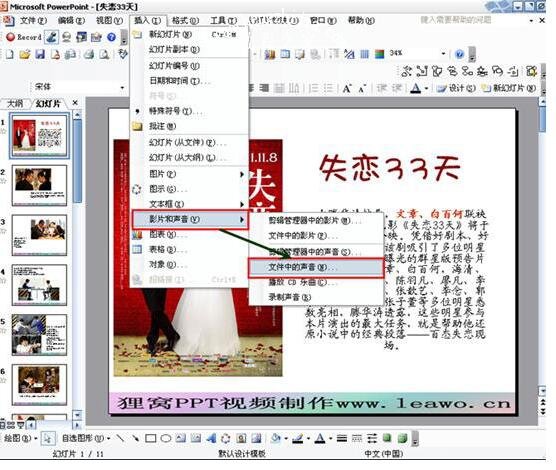Select slide 6 thumbnail
The width and height of the screenshot is (556, 470).
tap(39, 385)
